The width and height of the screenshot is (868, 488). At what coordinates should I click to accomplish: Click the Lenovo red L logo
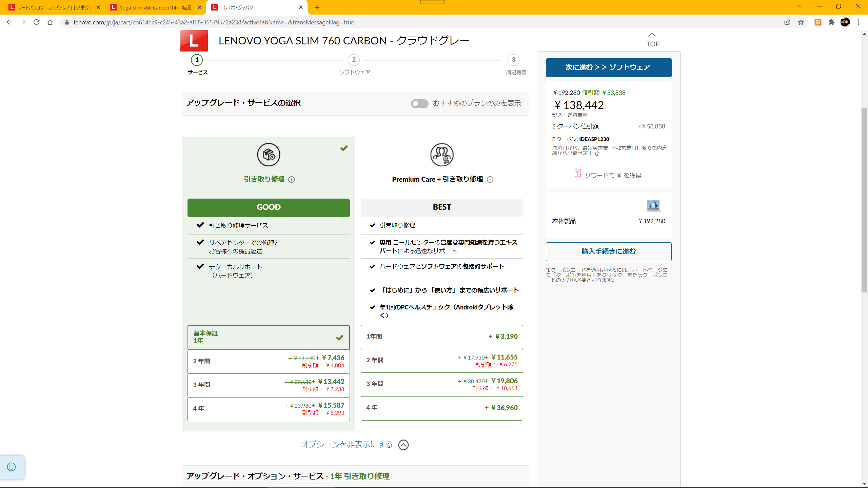194,41
